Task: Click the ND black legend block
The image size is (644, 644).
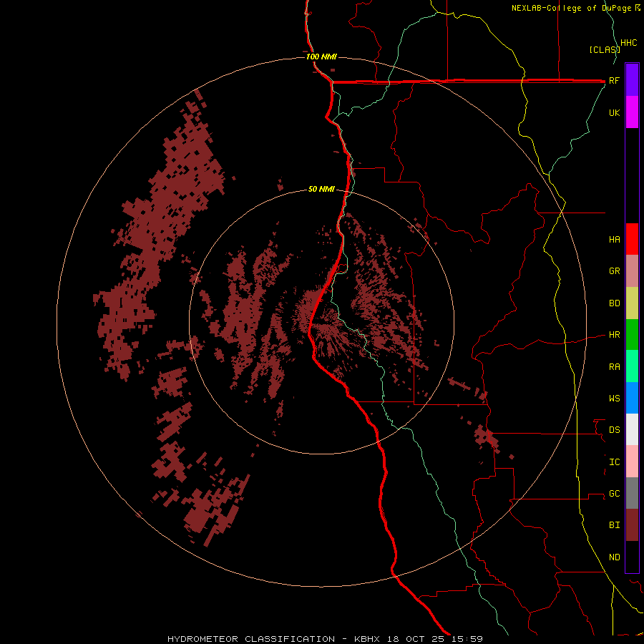Action: [632, 557]
